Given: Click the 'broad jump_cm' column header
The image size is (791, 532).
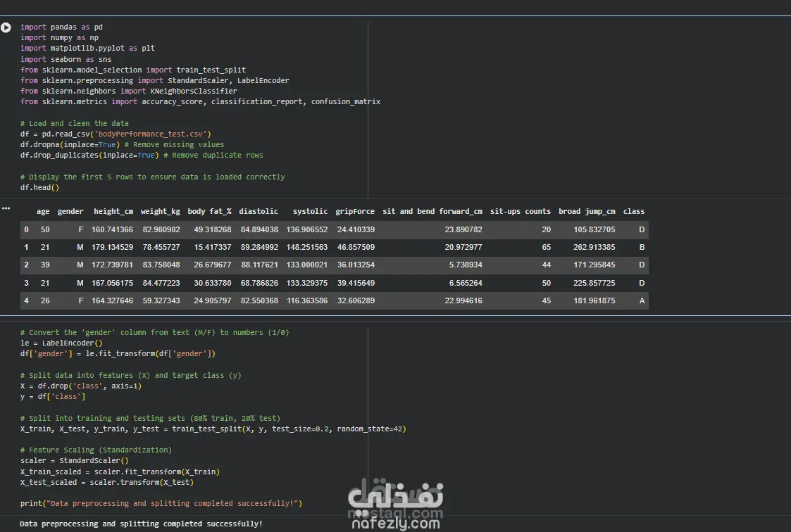Looking at the screenshot, I should tap(587, 212).
